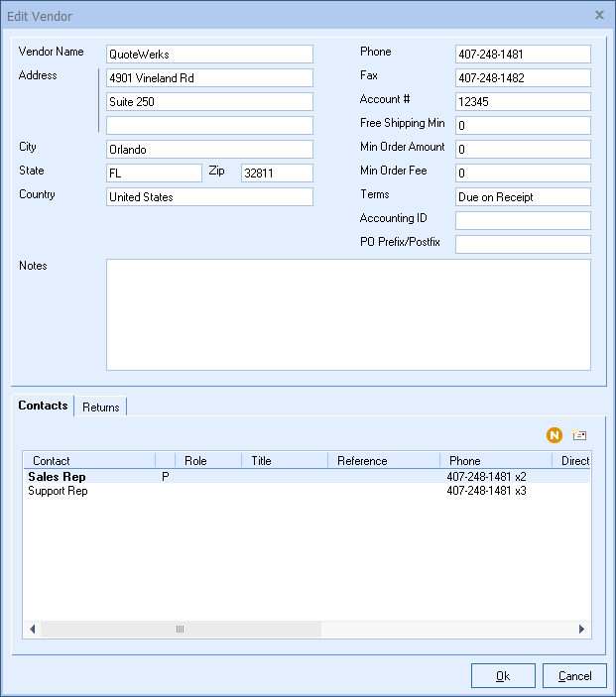Click the new contact card icon
The image size is (616, 697).
(579, 434)
